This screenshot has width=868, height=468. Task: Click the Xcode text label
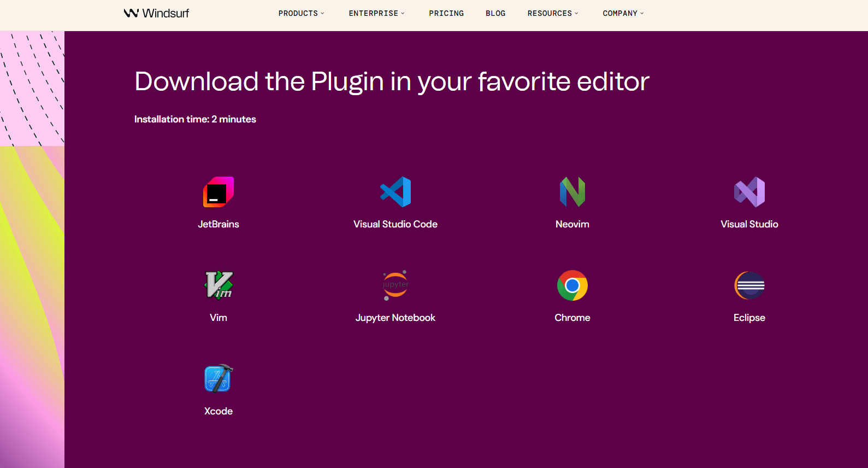[x=219, y=411]
